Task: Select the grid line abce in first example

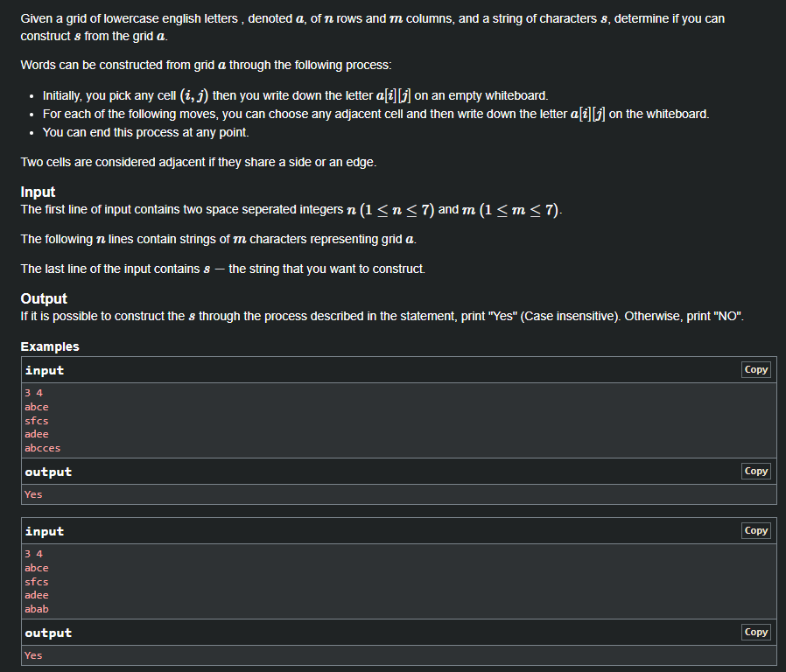Action: pyautogui.click(x=36, y=406)
